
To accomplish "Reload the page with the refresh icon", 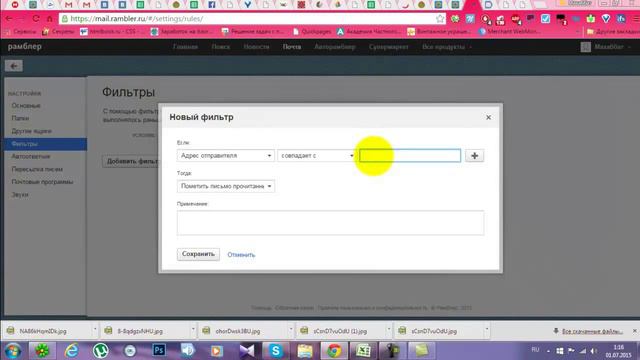I will click(36, 19).
